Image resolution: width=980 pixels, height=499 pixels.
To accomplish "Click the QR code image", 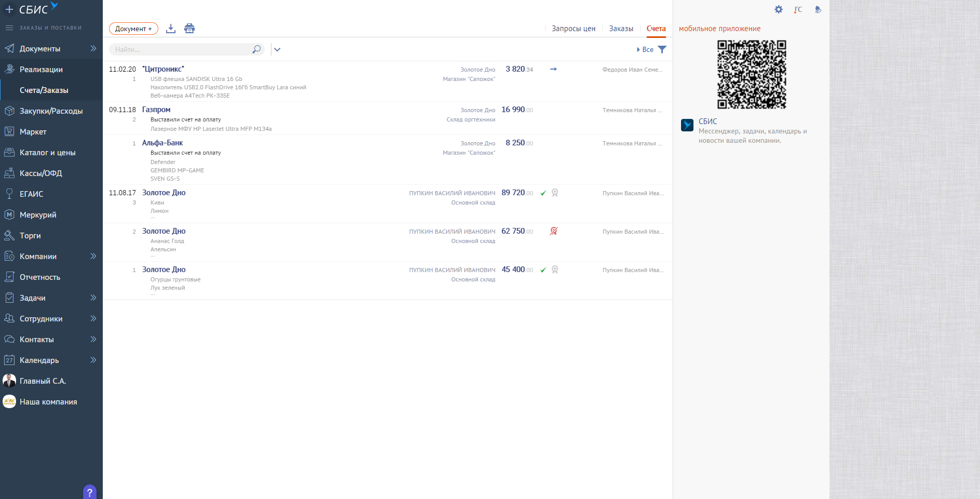I will point(752,74).
